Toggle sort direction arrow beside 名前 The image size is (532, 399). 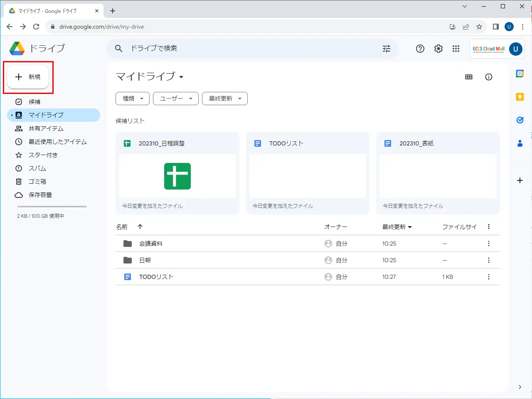click(140, 227)
